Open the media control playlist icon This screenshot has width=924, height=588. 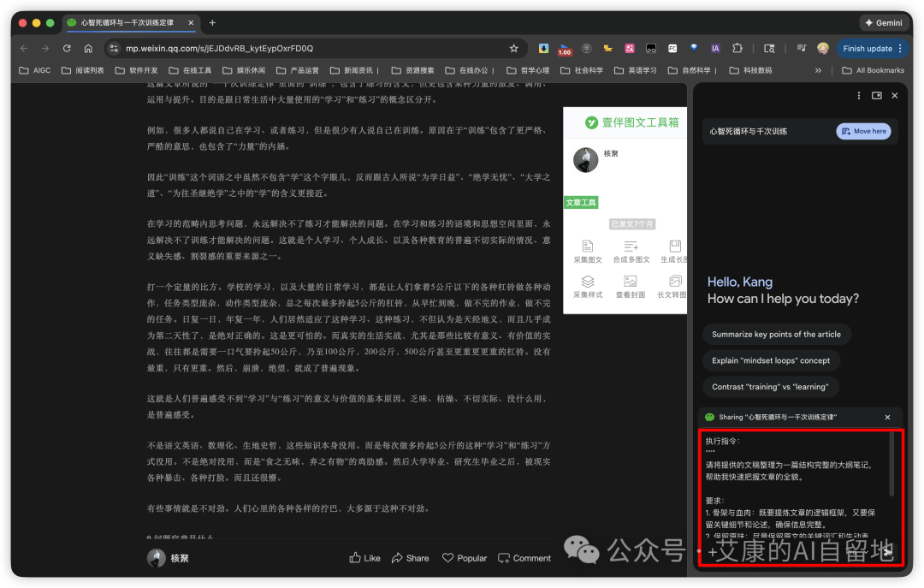point(802,49)
